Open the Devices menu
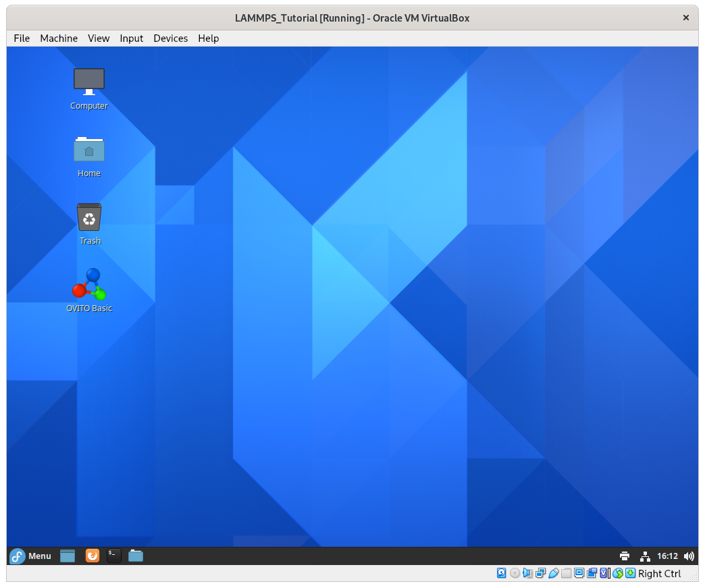 tap(170, 38)
